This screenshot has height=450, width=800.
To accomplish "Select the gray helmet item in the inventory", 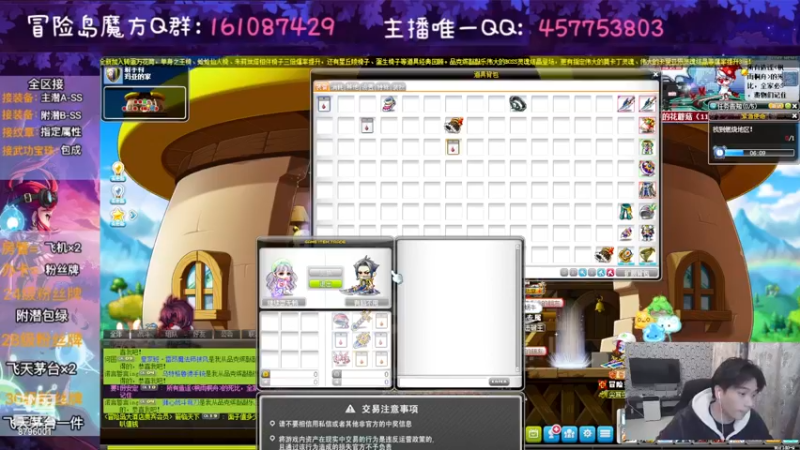I will [x=647, y=212].
